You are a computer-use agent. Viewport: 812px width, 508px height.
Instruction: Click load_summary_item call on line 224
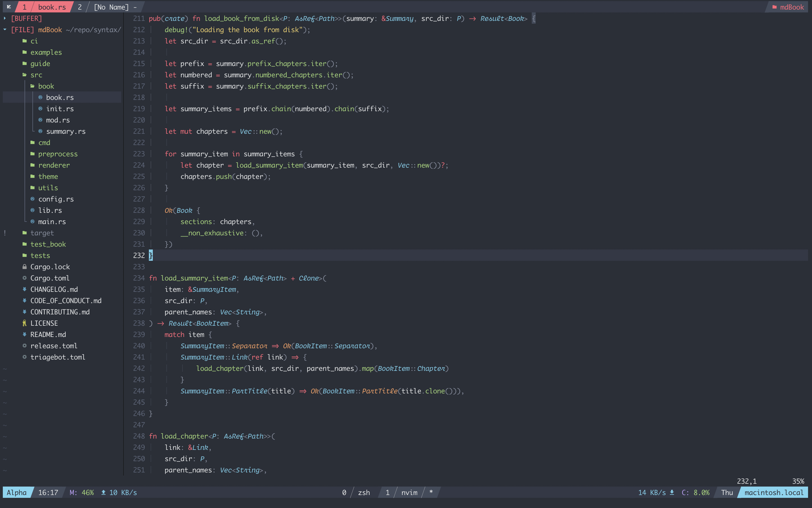point(269,165)
